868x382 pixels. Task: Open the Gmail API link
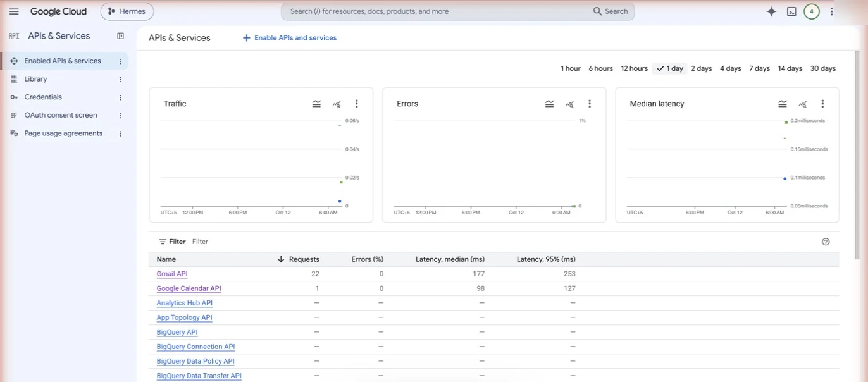pos(172,274)
